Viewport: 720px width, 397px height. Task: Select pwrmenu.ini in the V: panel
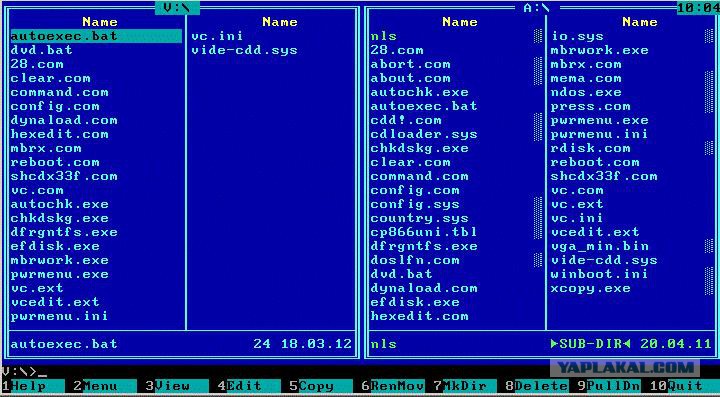59,316
